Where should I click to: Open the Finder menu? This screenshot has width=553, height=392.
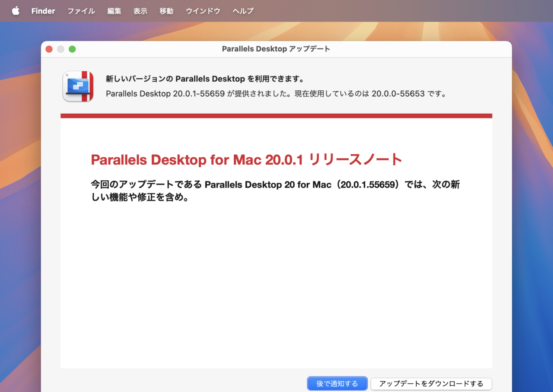pos(43,11)
